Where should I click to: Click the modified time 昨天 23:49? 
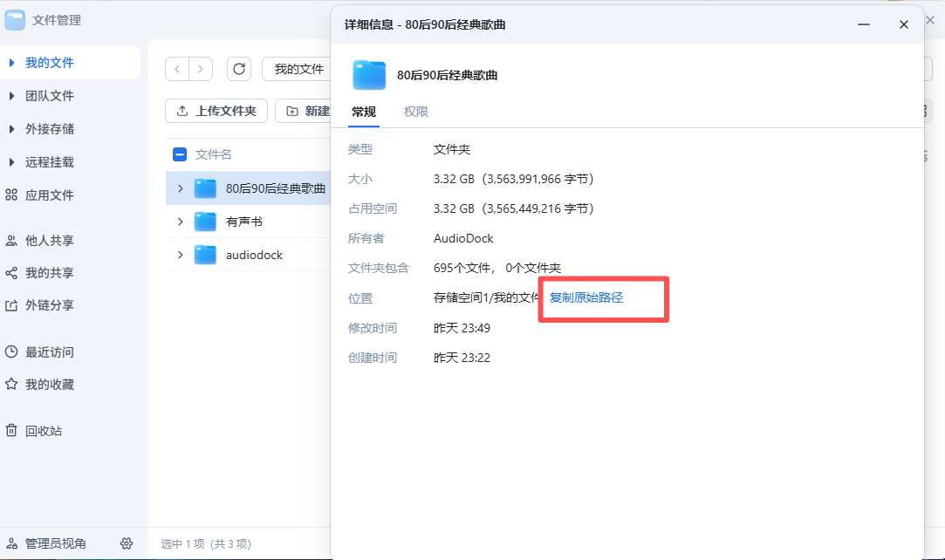pos(462,328)
